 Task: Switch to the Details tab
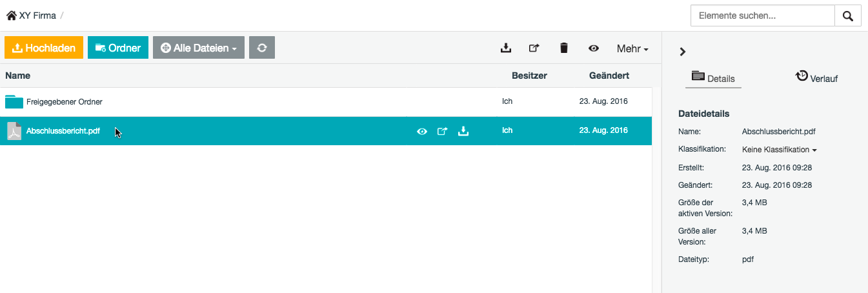(713, 78)
